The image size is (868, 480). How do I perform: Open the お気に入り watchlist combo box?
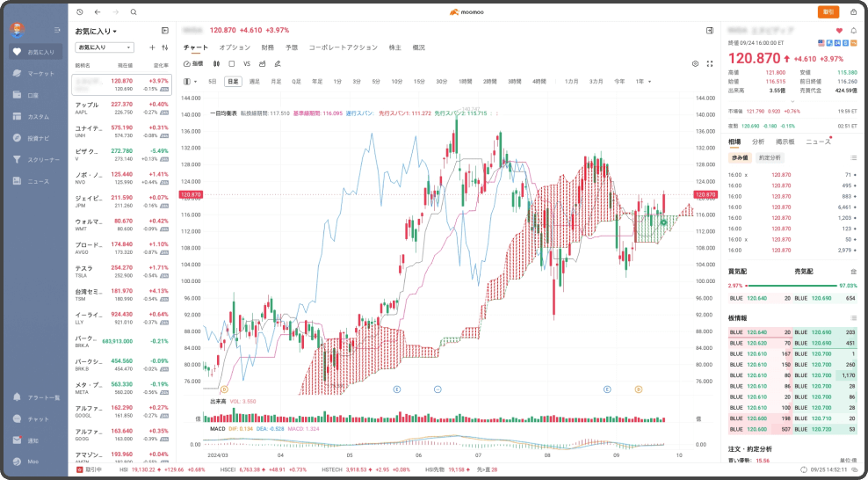105,47
